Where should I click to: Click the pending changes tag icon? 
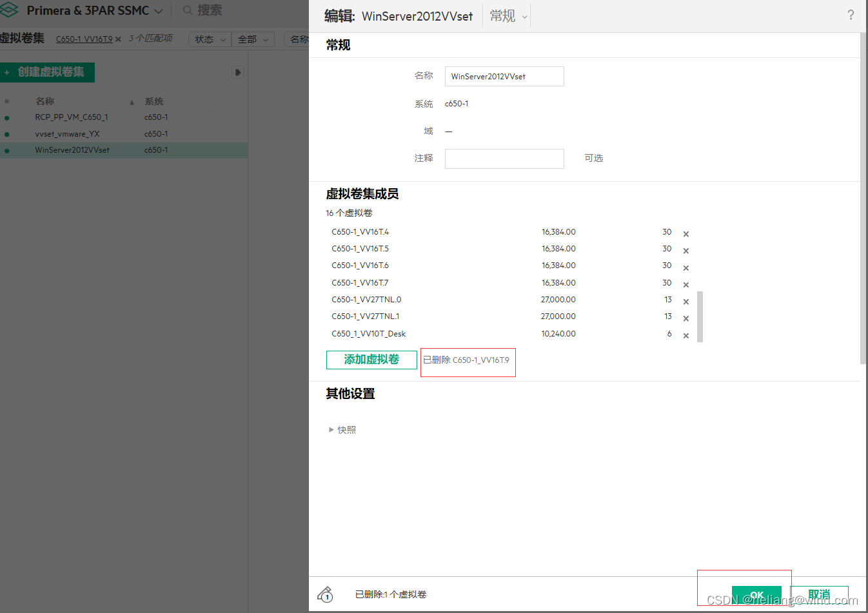(x=326, y=594)
